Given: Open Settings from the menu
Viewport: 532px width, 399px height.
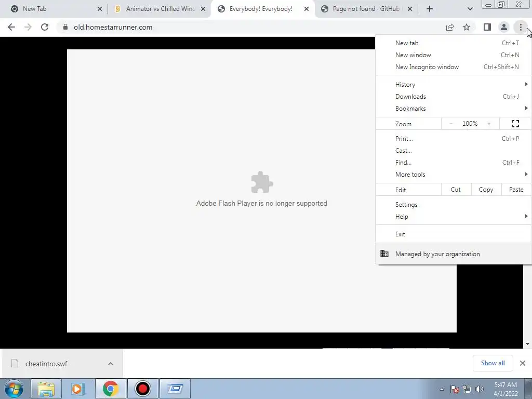Looking at the screenshot, I should click(453, 205).
